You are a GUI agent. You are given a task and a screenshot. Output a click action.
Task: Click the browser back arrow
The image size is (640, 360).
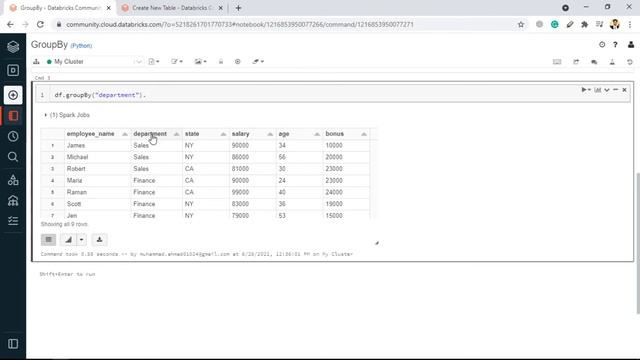tap(10, 24)
